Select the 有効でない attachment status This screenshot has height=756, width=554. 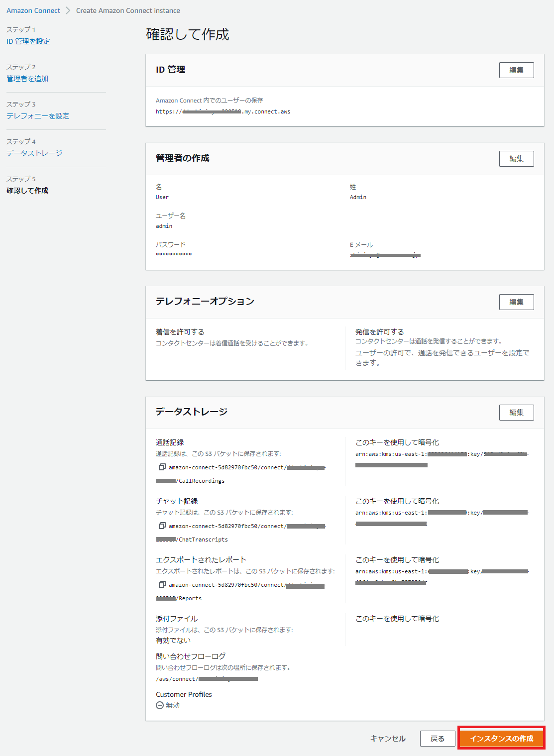pyautogui.click(x=173, y=641)
